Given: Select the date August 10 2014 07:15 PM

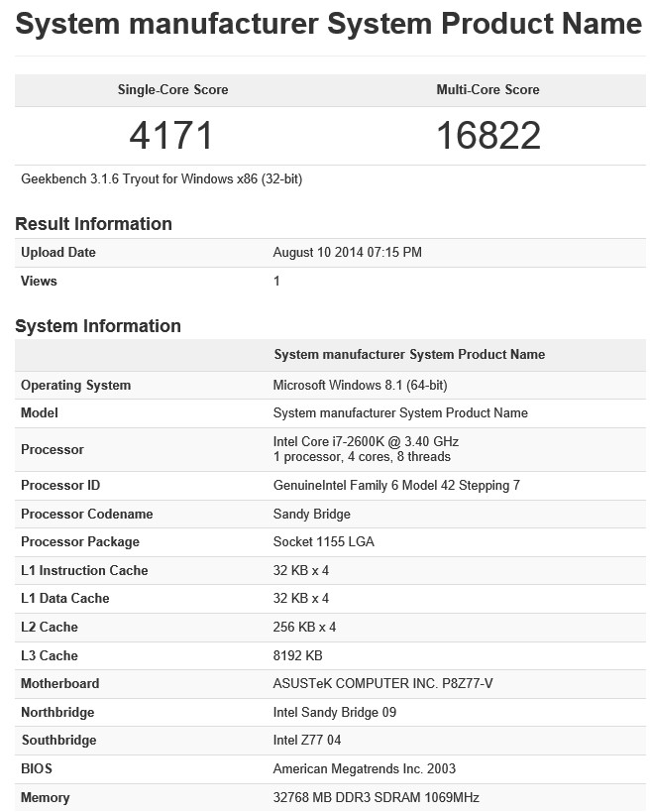Looking at the screenshot, I should [347, 252].
